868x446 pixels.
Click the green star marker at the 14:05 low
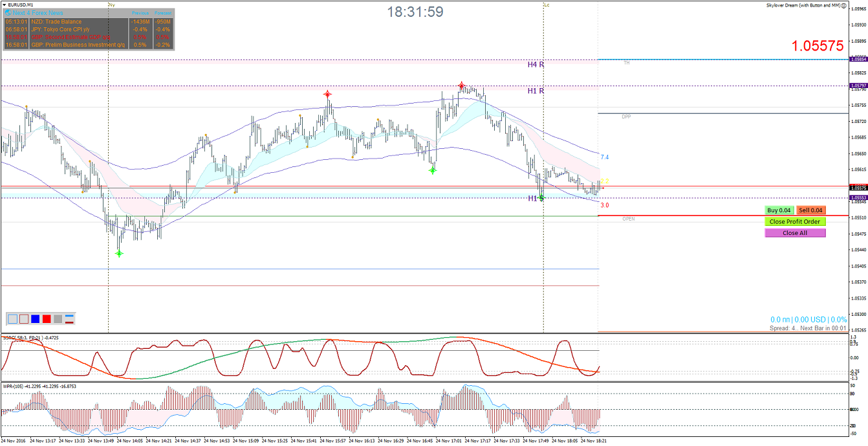pyautogui.click(x=119, y=254)
